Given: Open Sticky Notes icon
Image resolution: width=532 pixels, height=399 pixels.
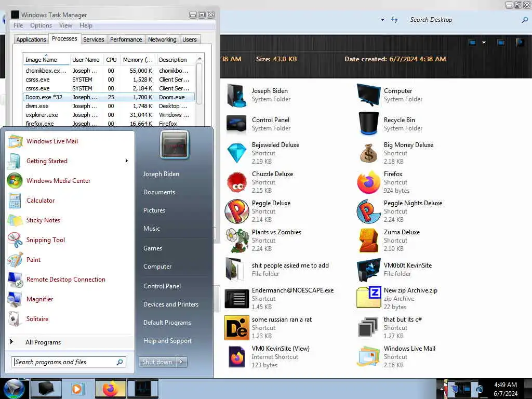Looking at the screenshot, I should pyautogui.click(x=14, y=220).
